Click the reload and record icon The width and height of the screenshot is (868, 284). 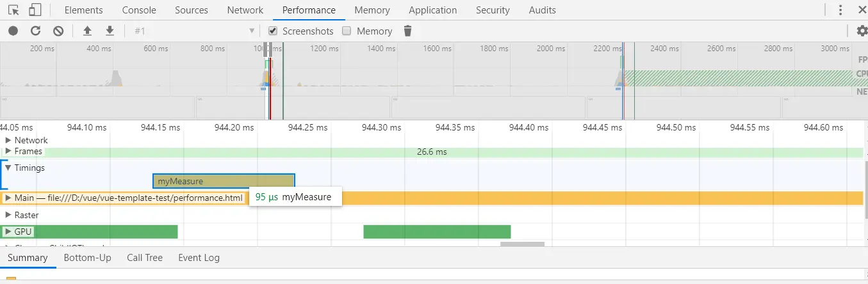point(36,31)
